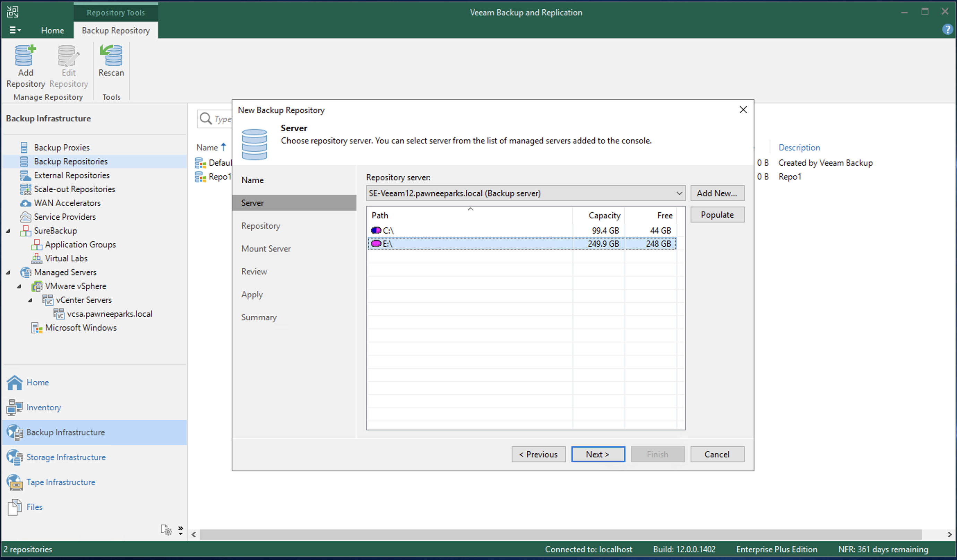The image size is (957, 560).
Task: Select the Default repository row icon
Action: [x=200, y=163]
